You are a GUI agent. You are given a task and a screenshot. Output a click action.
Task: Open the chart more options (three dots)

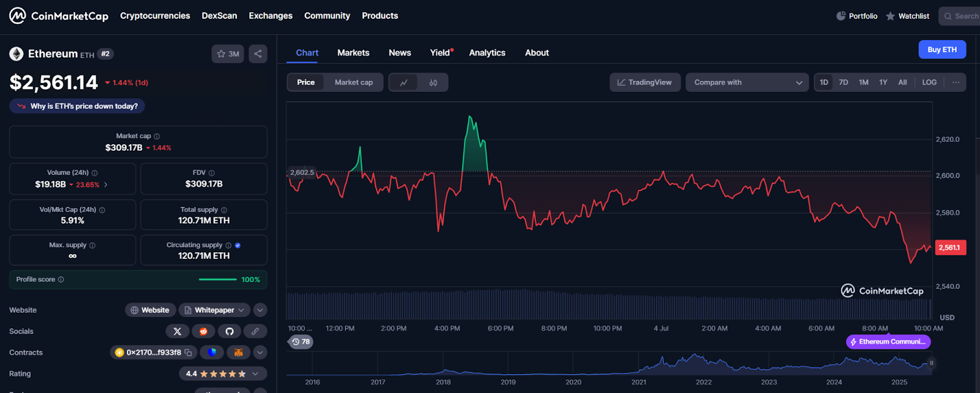click(956, 83)
